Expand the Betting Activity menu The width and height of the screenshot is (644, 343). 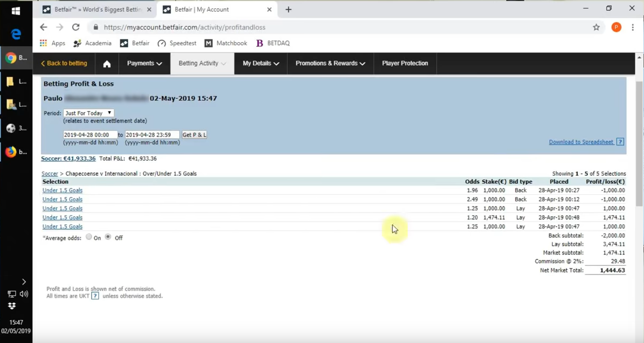203,63
